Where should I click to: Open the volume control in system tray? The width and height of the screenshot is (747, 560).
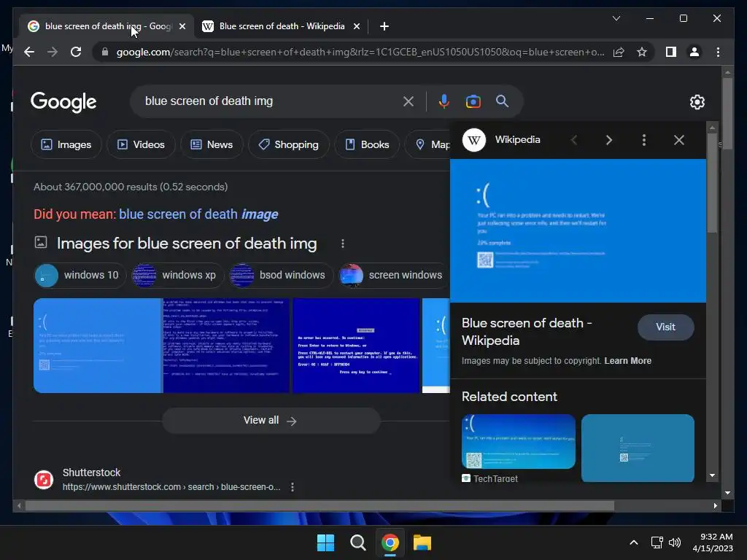[x=675, y=542]
